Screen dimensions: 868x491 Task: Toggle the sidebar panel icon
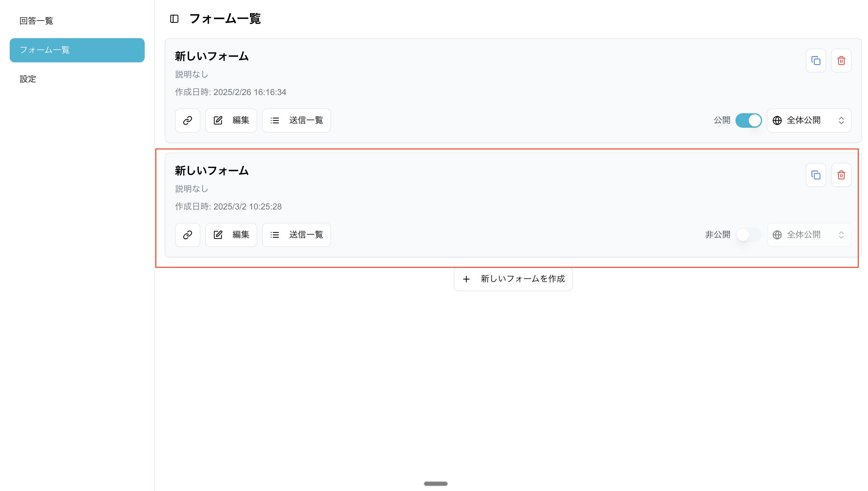pos(174,19)
